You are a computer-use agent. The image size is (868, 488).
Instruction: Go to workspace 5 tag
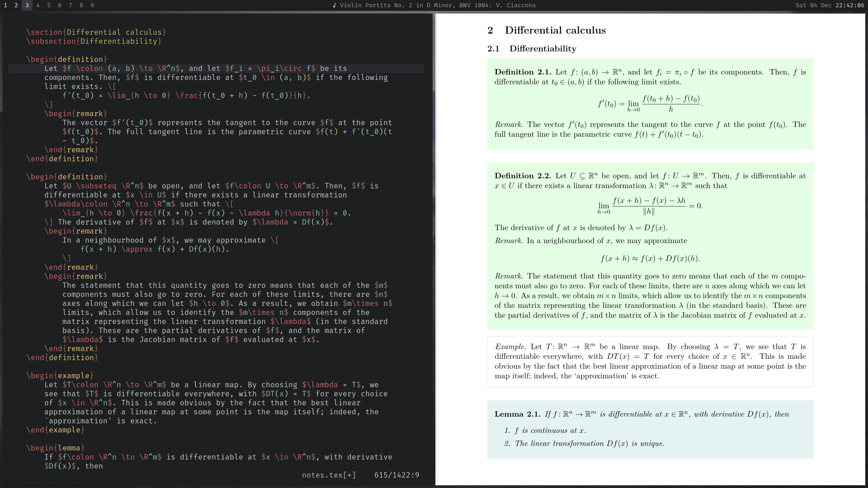pyautogui.click(x=49, y=5)
